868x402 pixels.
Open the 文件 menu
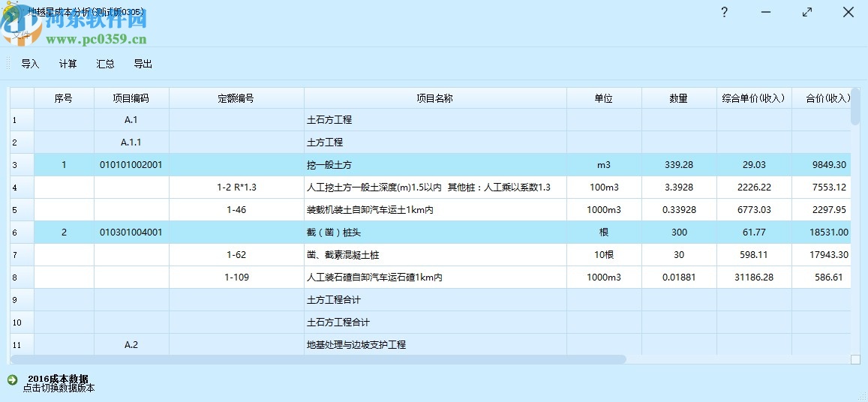21,34
